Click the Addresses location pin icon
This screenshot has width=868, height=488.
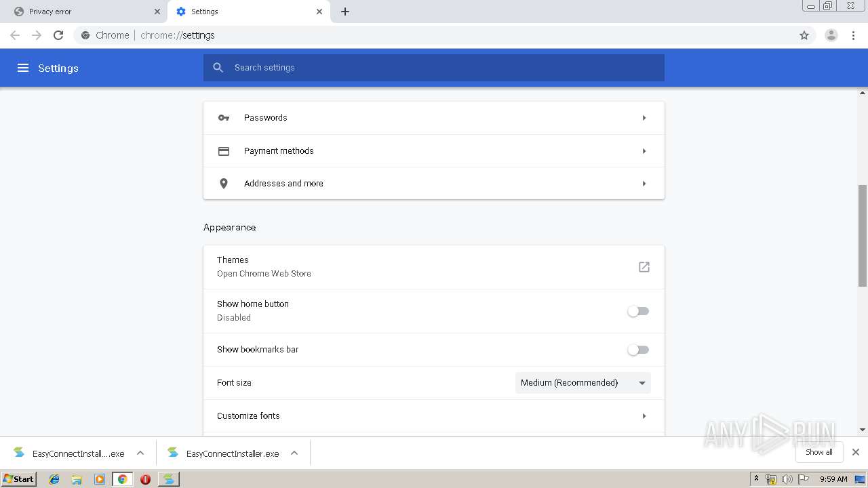click(x=224, y=184)
